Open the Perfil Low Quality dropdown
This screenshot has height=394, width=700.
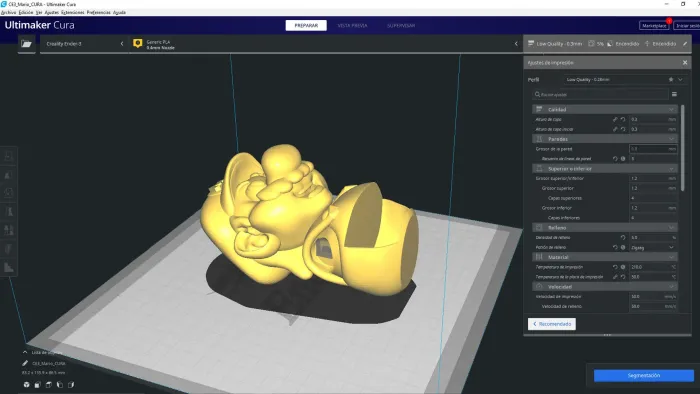point(624,79)
